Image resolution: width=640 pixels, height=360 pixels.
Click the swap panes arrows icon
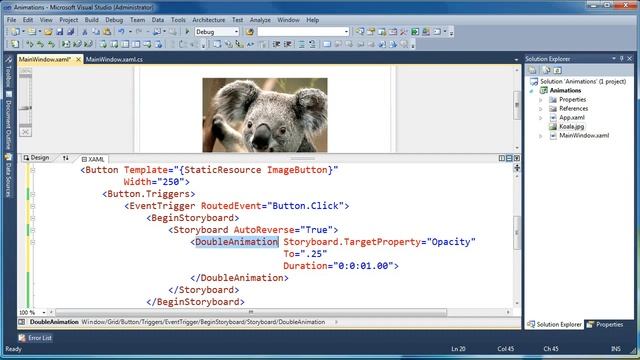tap(66, 158)
